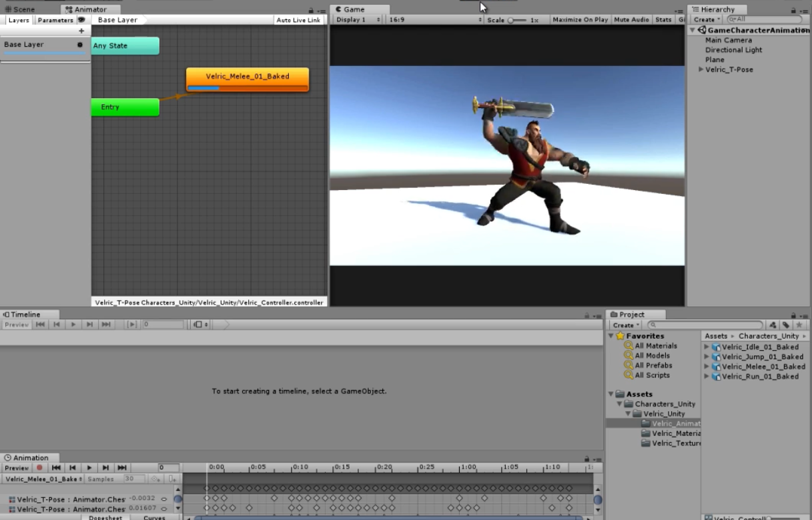The image size is (812, 520).
Task: Switch to Parameters tab in Animator
Action: [55, 20]
